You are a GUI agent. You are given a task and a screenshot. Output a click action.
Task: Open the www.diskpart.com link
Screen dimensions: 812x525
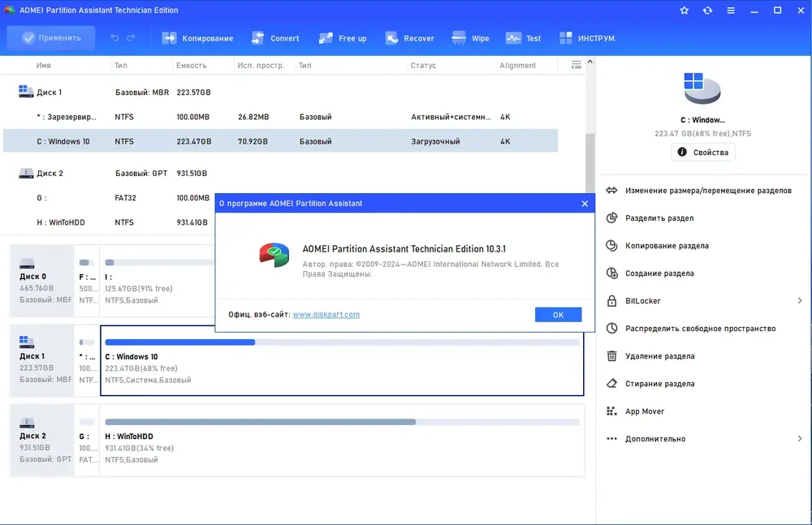326,314
